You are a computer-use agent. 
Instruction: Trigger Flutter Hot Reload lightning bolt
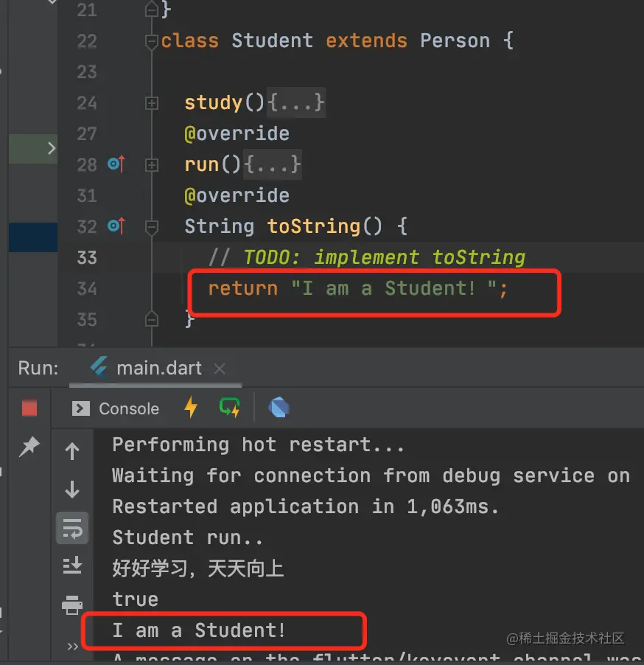191,408
